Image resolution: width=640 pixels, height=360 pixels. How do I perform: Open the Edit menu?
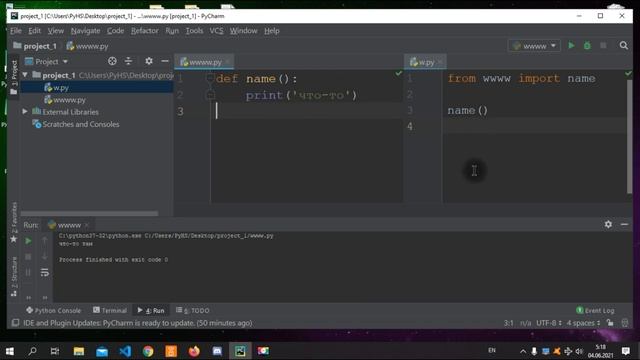pyautogui.click(x=34, y=31)
